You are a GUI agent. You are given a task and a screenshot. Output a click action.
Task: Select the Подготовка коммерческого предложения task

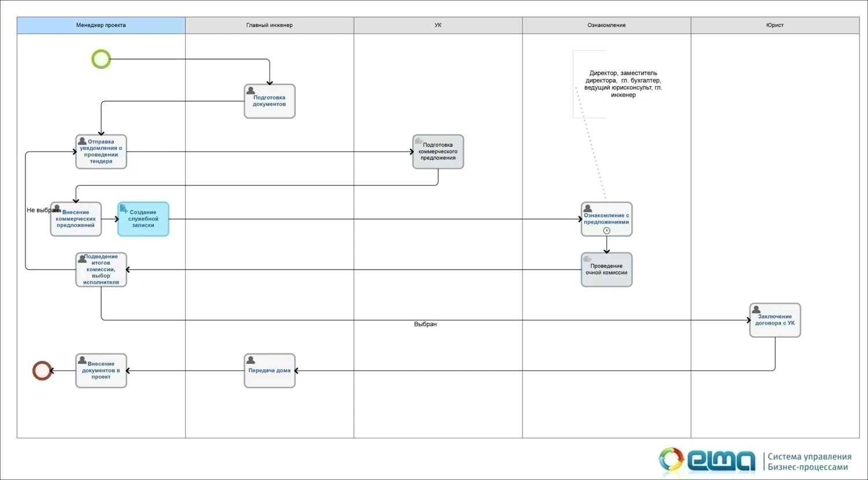tap(437, 152)
